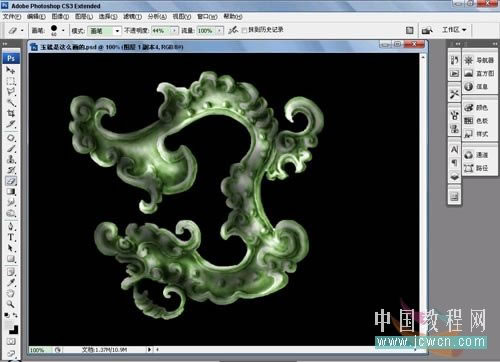Click the black background color swatch
The width and height of the screenshot is (500, 362).
pos(14,330)
